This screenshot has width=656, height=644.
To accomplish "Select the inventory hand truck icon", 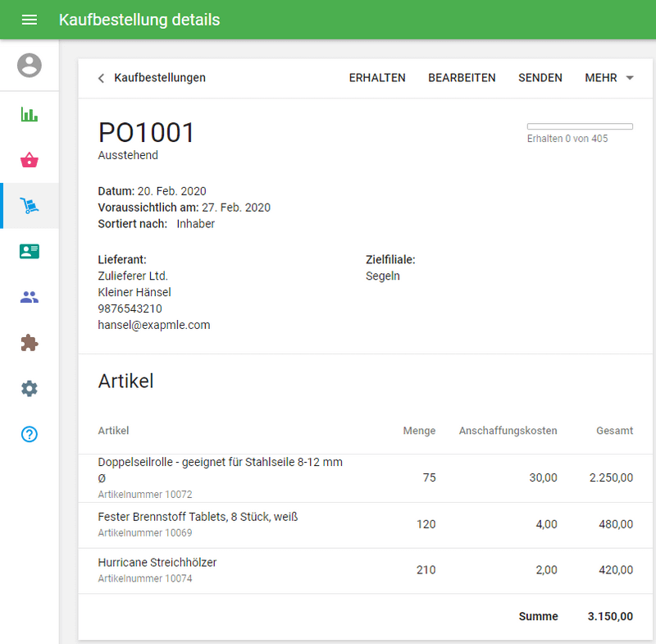I will click(30, 206).
